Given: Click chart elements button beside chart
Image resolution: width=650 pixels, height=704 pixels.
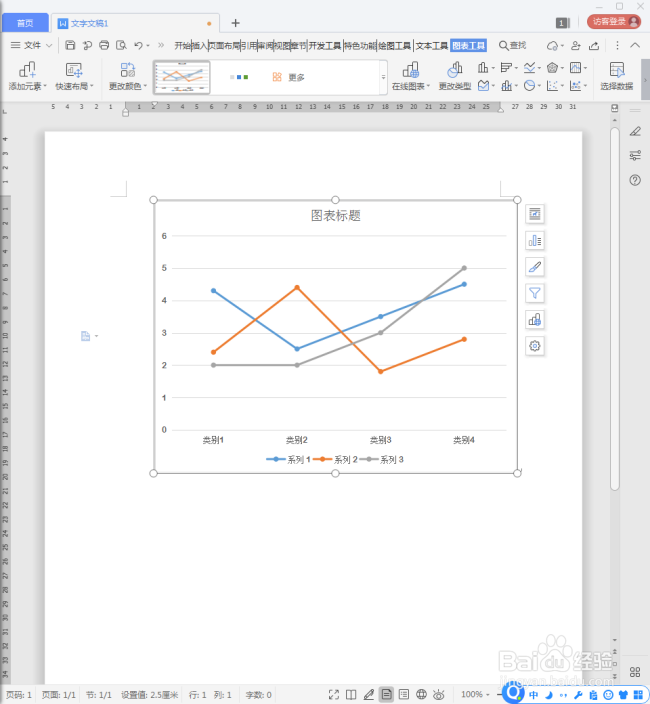Looking at the screenshot, I should [x=535, y=241].
